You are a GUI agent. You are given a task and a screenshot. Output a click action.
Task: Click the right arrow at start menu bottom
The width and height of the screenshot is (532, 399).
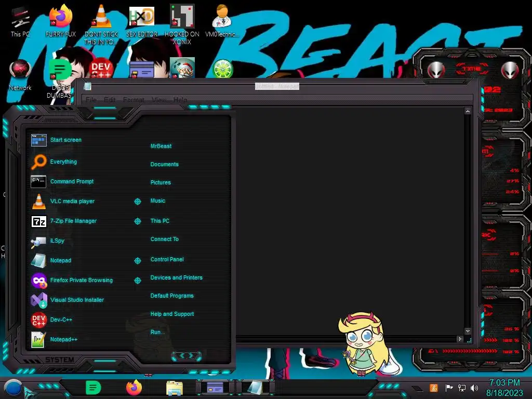[x=192, y=356]
